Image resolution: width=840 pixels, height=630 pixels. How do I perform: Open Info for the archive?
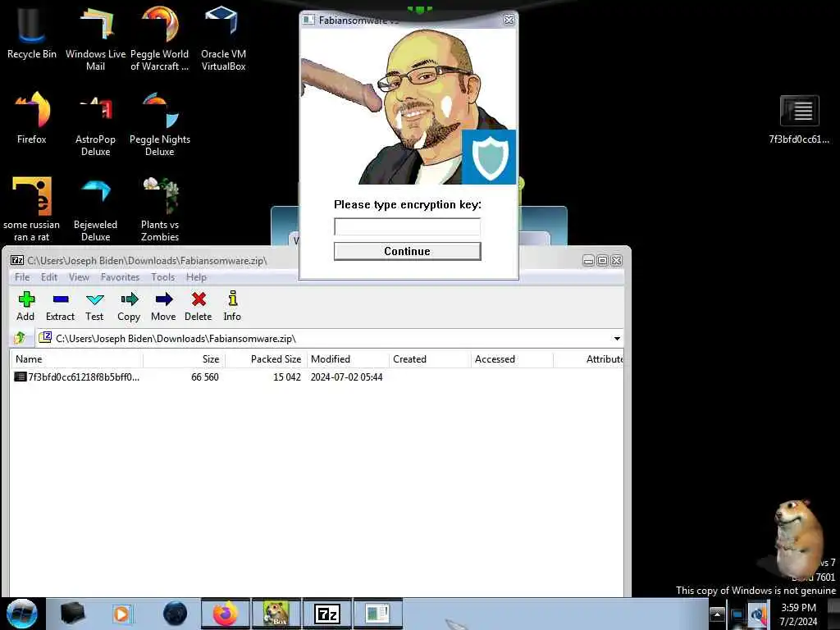[232, 306]
